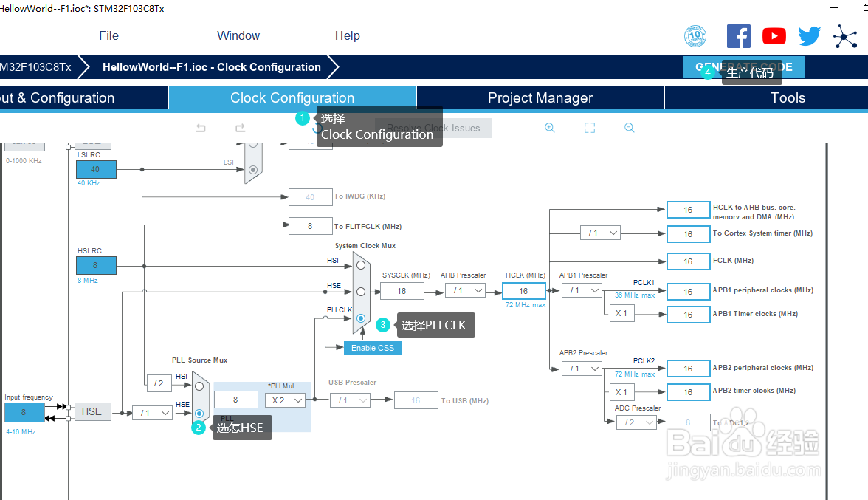Click the HSE Input frequency field
Image resolution: width=868 pixels, height=500 pixels.
[24, 413]
